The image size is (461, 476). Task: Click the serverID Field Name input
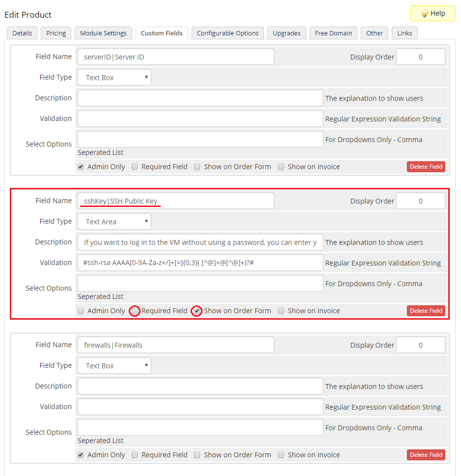coord(176,57)
